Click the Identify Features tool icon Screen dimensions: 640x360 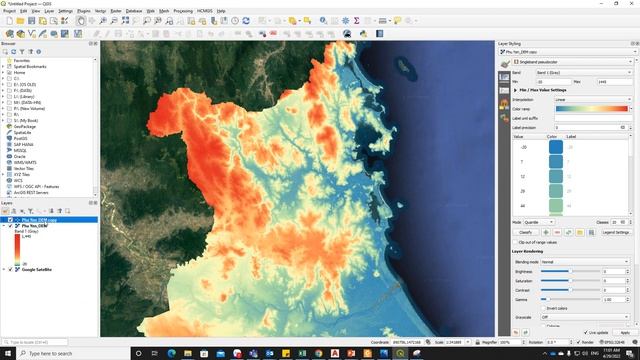[x=323, y=21]
